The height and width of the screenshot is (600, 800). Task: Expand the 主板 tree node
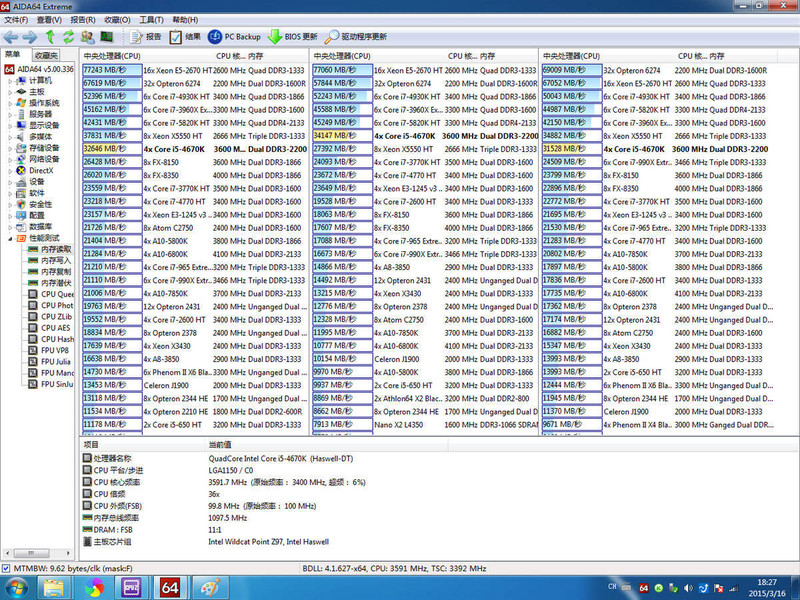[x=11, y=91]
